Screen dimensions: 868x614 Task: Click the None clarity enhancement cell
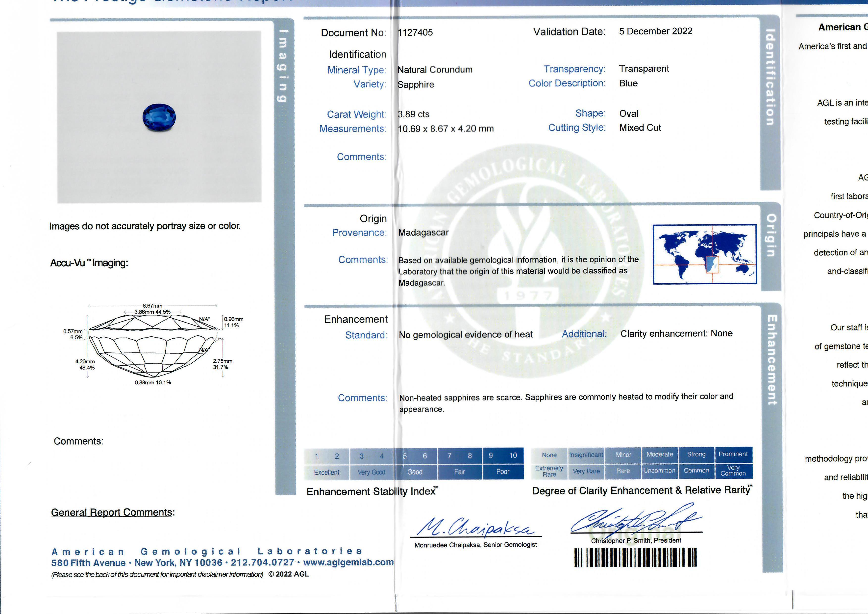(549, 455)
